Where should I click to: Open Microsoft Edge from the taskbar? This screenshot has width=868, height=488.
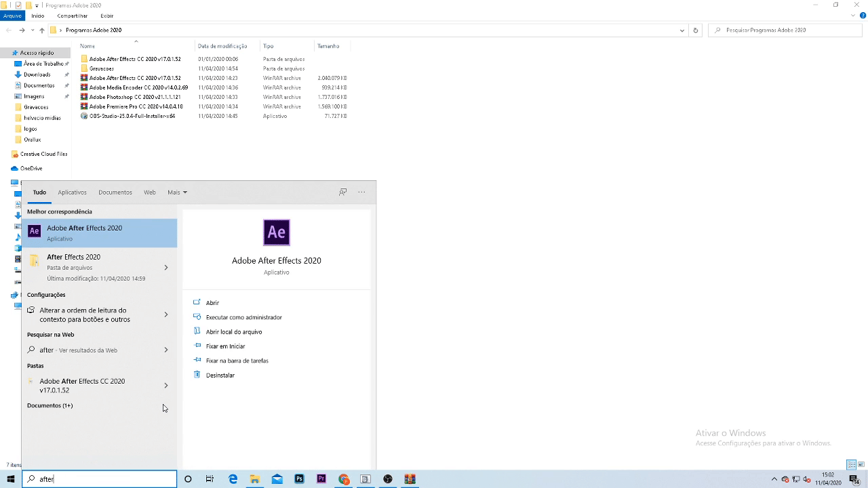(x=233, y=479)
